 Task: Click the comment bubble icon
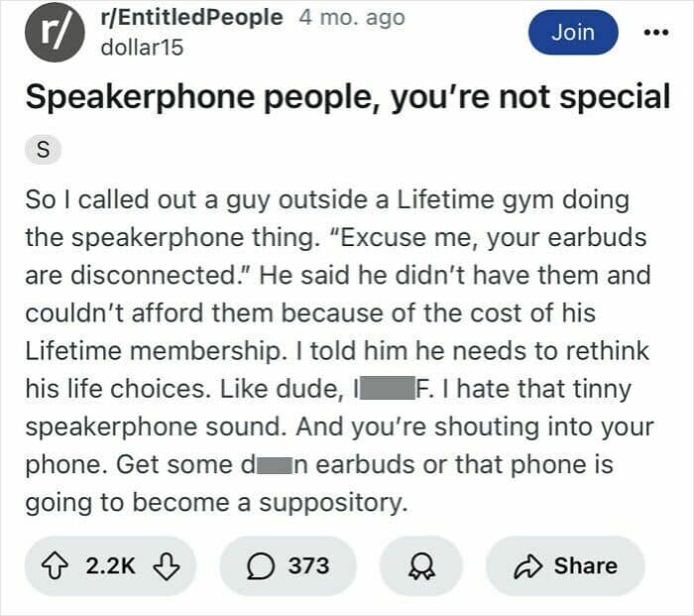tap(262, 565)
